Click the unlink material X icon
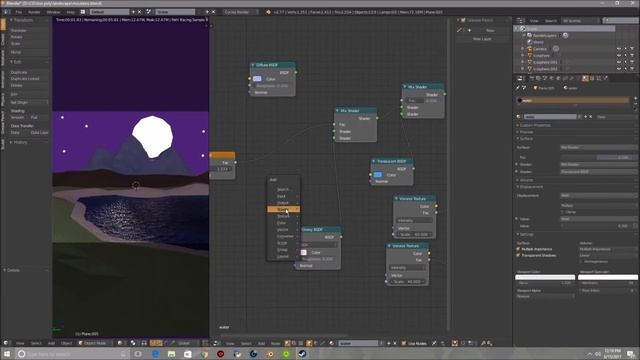 (x=590, y=117)
